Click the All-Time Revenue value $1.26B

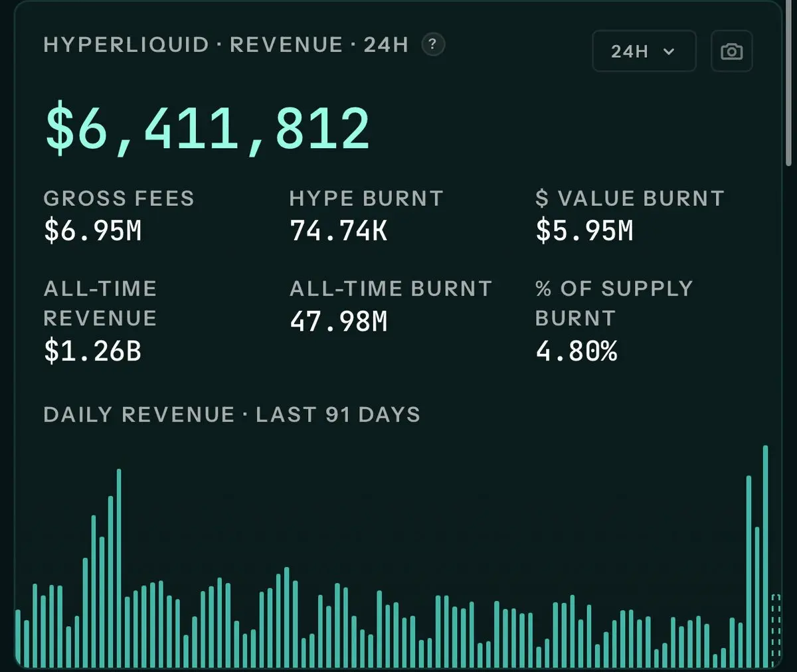point(93,350)
